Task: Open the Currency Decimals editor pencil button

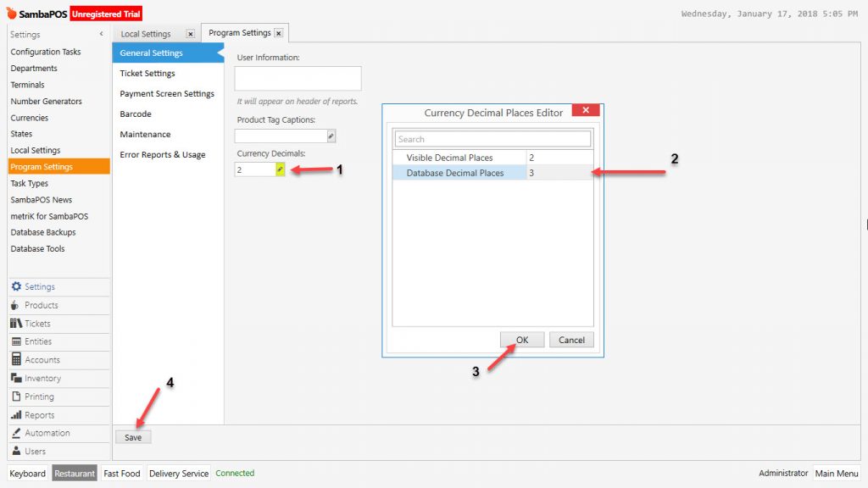Action: [x=280, y=169]
